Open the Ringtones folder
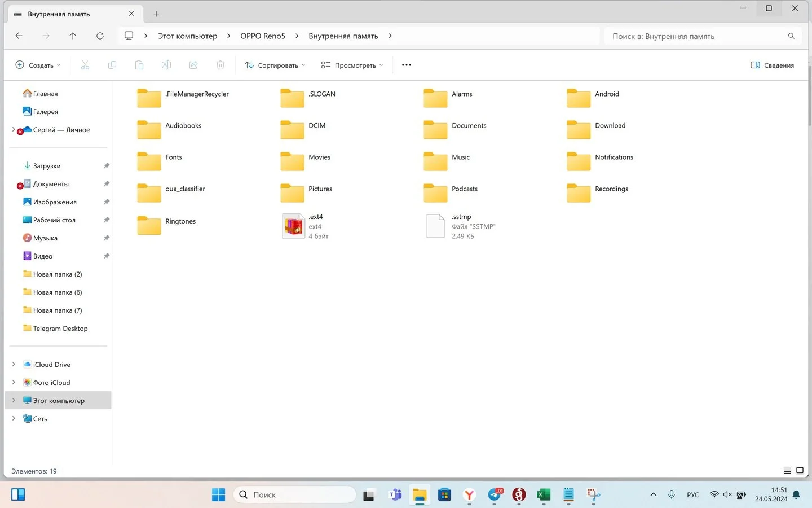This screenshot has height=508, width=812. click(x=149, y=225)
